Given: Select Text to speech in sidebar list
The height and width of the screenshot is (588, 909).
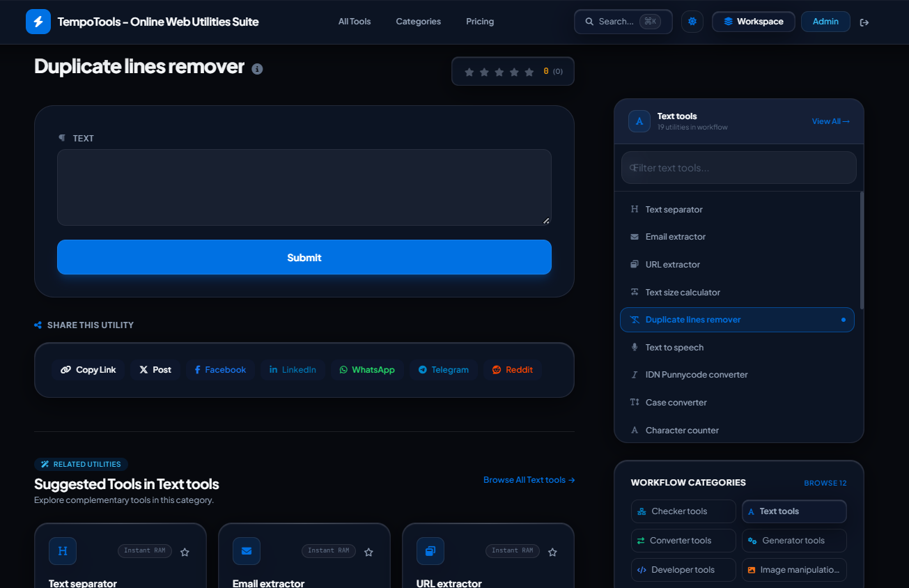Looking at the screenshot, I should click(738, 348).
